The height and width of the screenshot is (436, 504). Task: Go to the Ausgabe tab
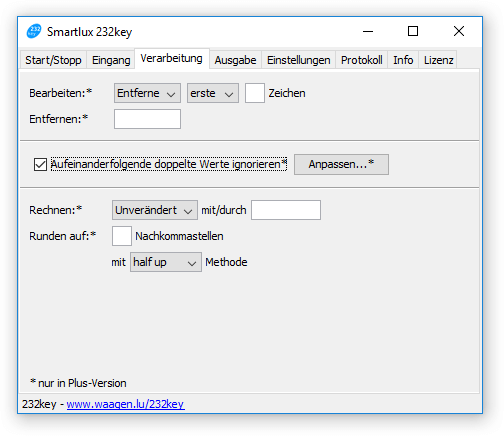(x=235, y=60)
